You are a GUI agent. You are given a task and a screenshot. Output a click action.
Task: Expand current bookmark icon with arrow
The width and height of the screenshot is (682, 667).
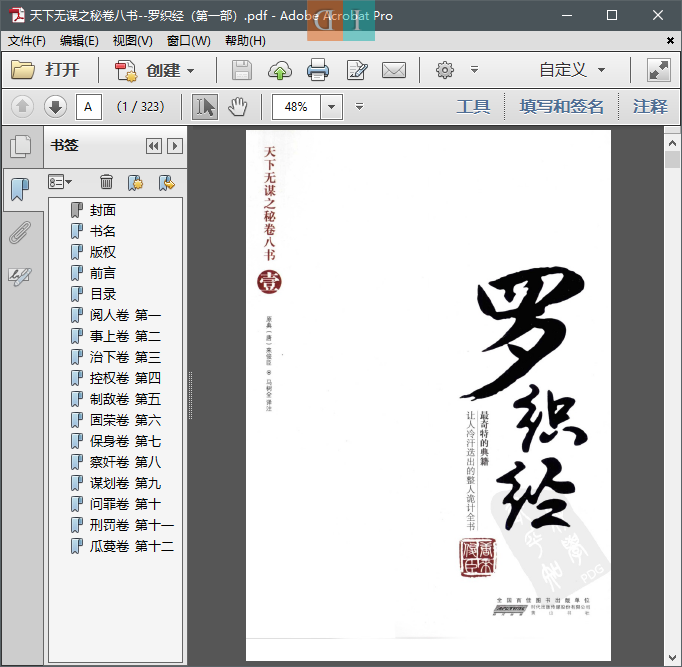167,183
